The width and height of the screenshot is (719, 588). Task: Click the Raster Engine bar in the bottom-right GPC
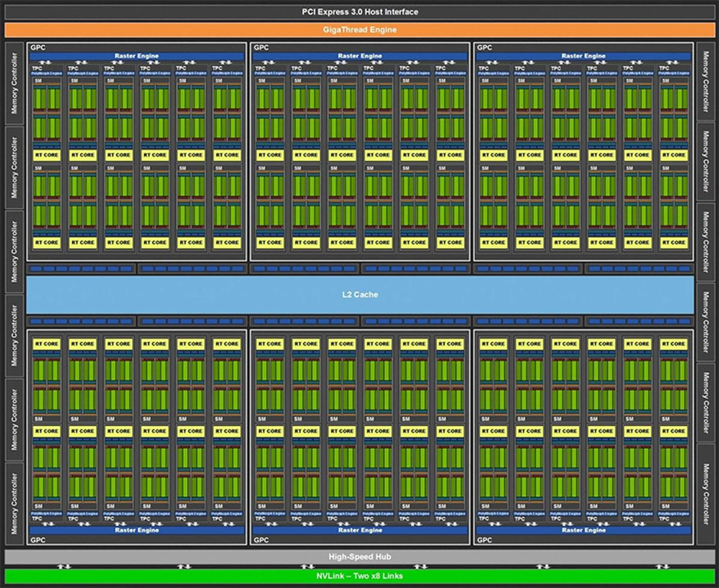[583, 530]
